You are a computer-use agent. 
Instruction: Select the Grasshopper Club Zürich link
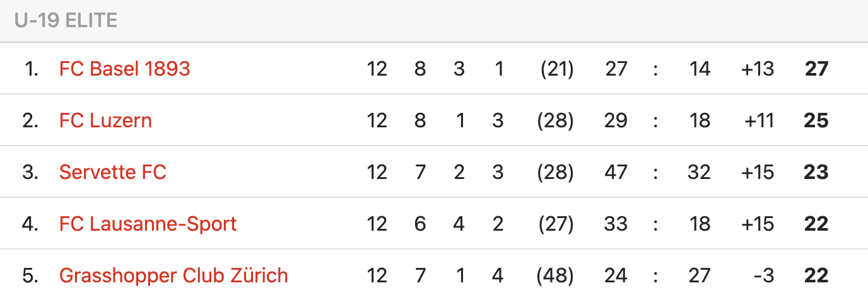click(x=173, y=275)
